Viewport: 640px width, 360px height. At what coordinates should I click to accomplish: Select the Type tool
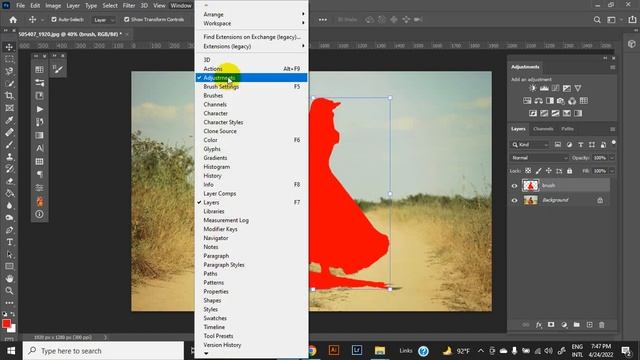point(9,242)
